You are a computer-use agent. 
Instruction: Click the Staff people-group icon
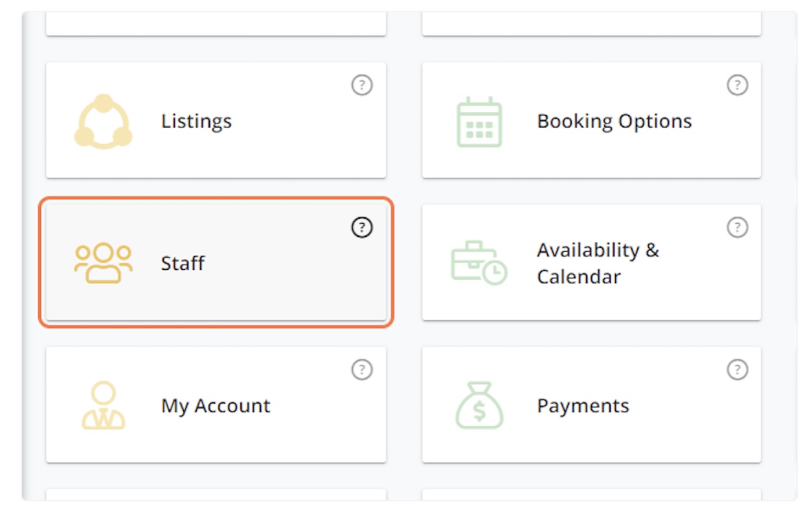(x=104, y=263)
